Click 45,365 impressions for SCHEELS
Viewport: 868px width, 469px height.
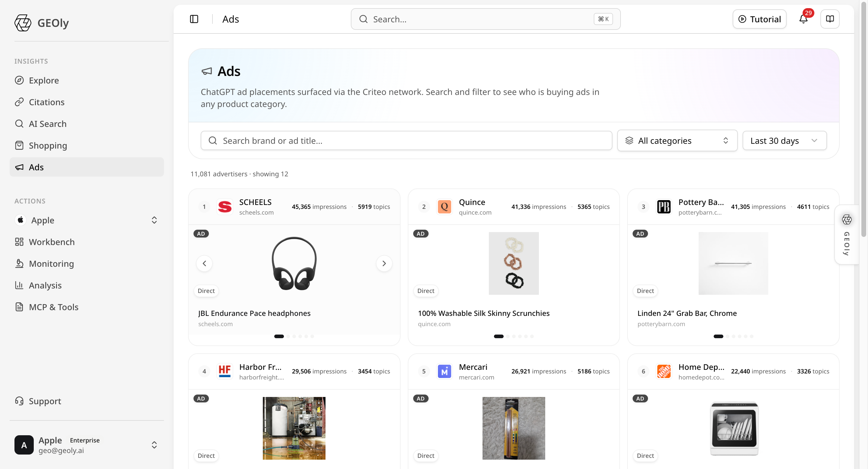[x=319, y=206]
